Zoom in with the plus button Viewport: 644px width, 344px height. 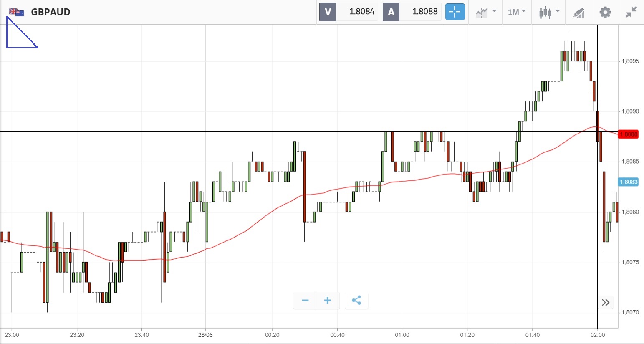328,301
